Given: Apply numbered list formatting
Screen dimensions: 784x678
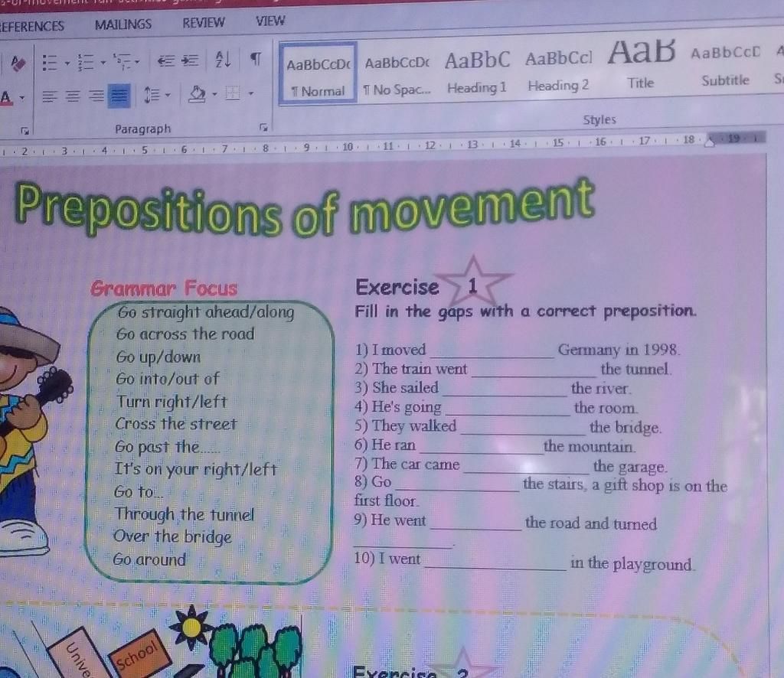Looking at the screenshot, I should point(86,62).
